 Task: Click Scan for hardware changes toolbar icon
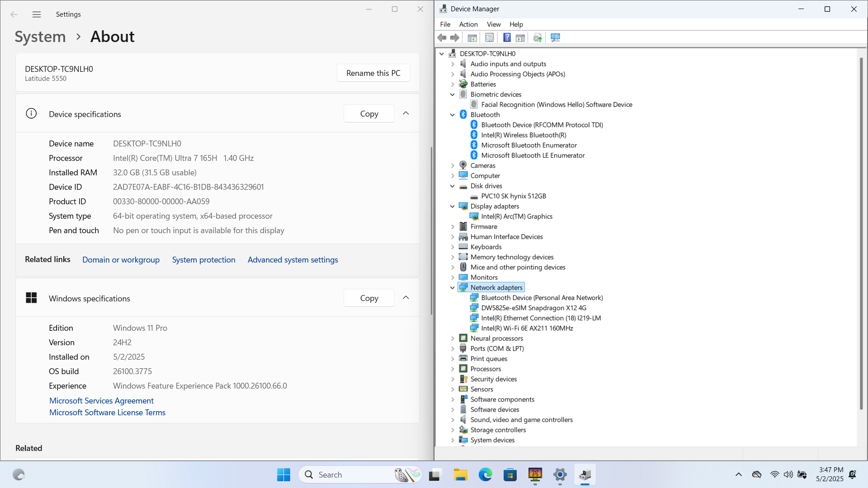point(555,38)
